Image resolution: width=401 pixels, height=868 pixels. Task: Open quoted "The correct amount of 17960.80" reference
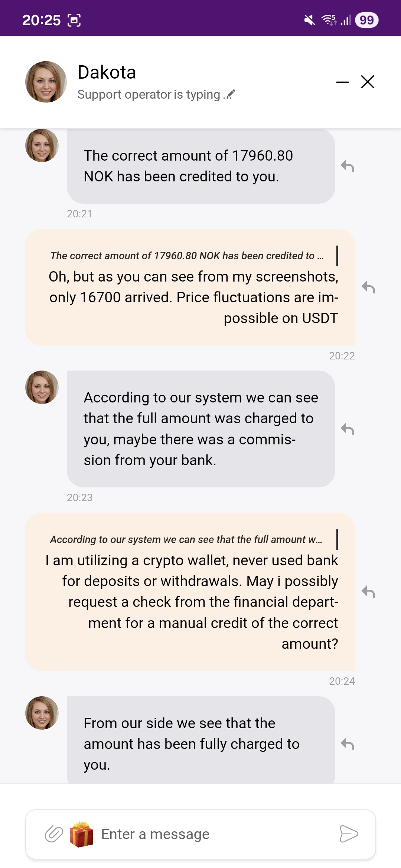tap(187, 256)
